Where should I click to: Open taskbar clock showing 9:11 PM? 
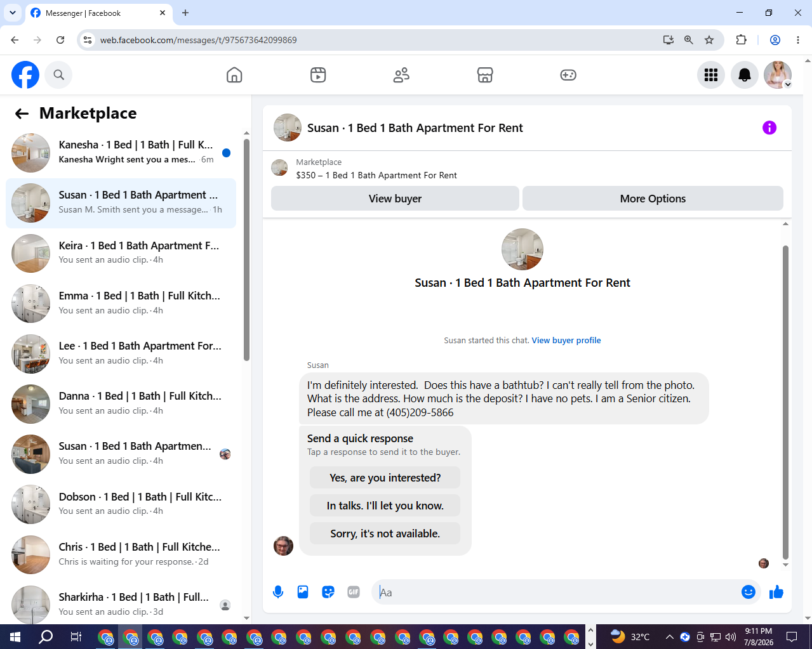(x=759, y=636)
